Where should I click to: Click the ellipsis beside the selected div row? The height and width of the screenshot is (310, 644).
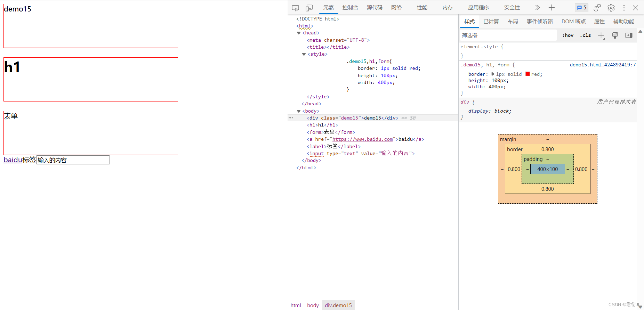pyautogui.click(x=291, y=118)
